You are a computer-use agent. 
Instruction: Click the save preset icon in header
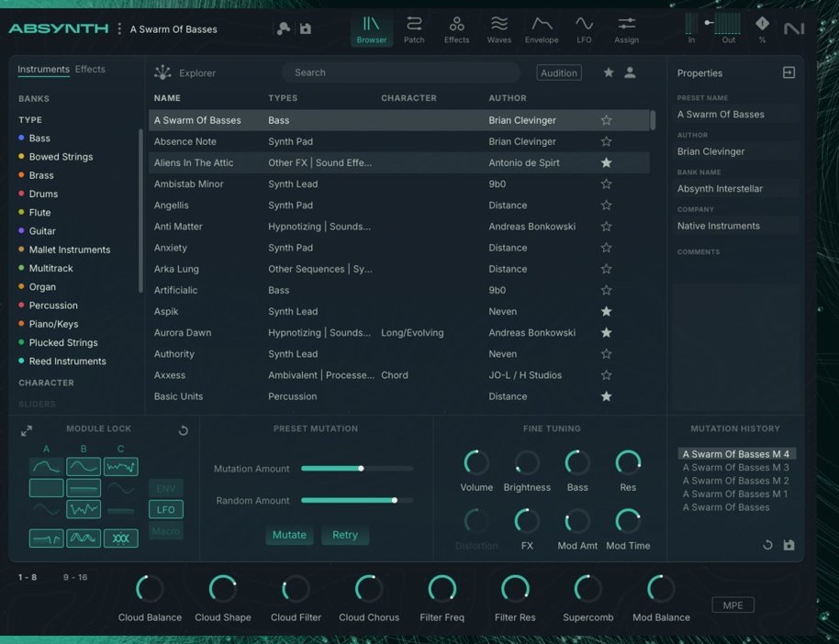tap(306, 28)
